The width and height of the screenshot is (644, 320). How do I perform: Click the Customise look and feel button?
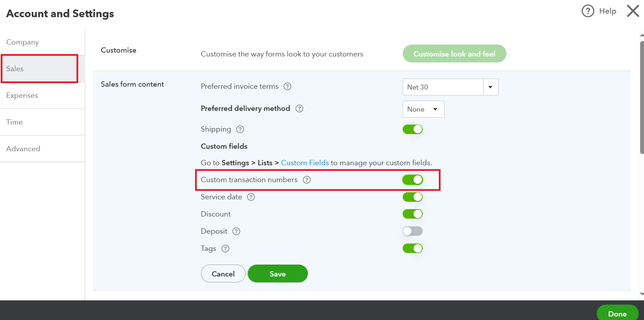tap(454, 54)
